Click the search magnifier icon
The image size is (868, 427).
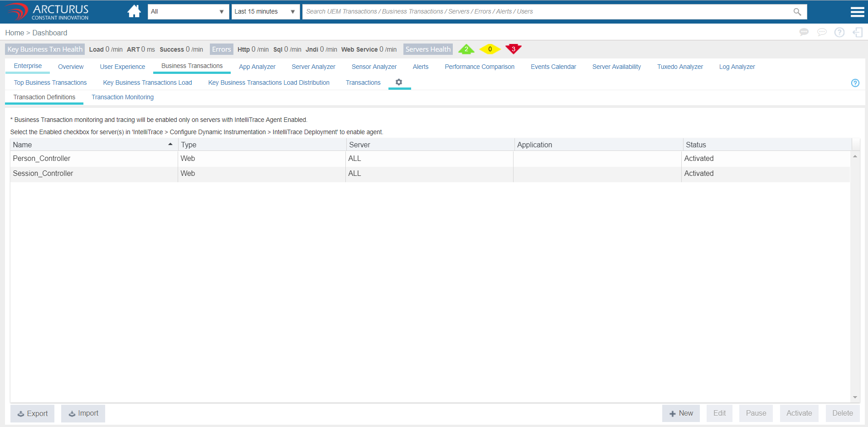pos(797,12)
